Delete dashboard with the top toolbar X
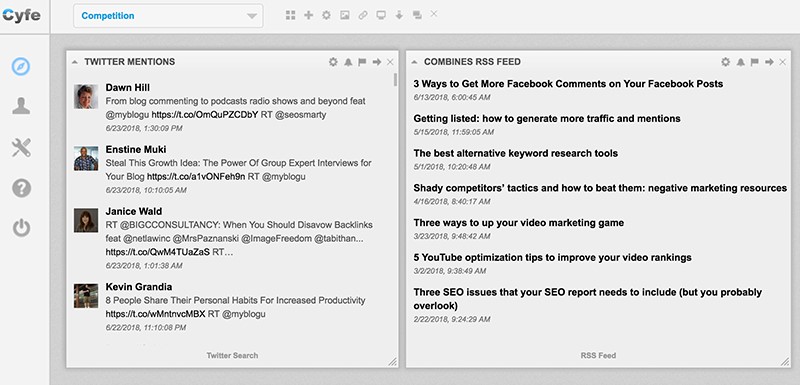The image size is (800, 385). click(x=434, y=14)
